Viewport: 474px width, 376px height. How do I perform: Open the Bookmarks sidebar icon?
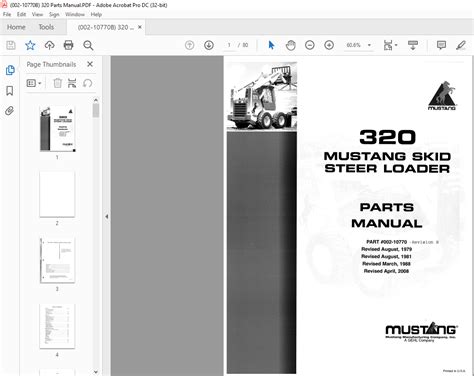(10, 90)
